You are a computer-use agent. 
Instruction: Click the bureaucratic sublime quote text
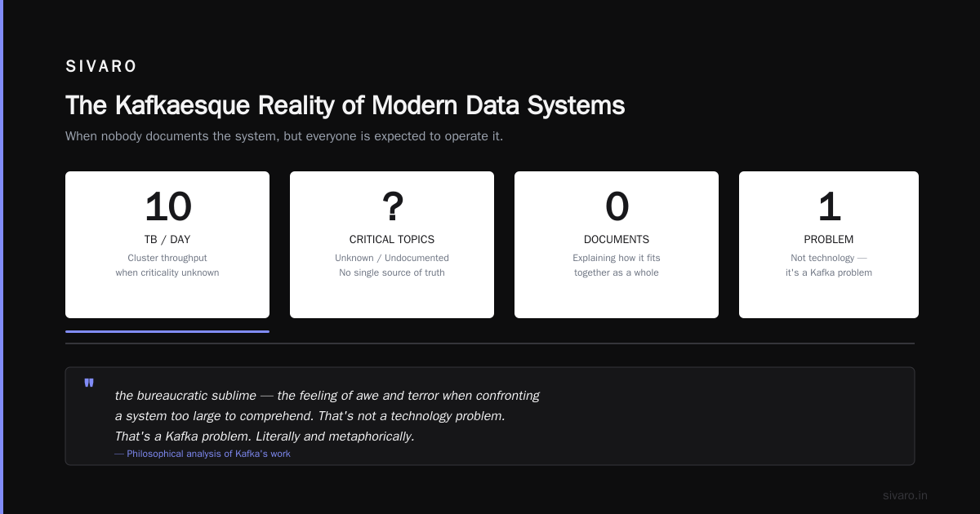(x=327, y=416)
